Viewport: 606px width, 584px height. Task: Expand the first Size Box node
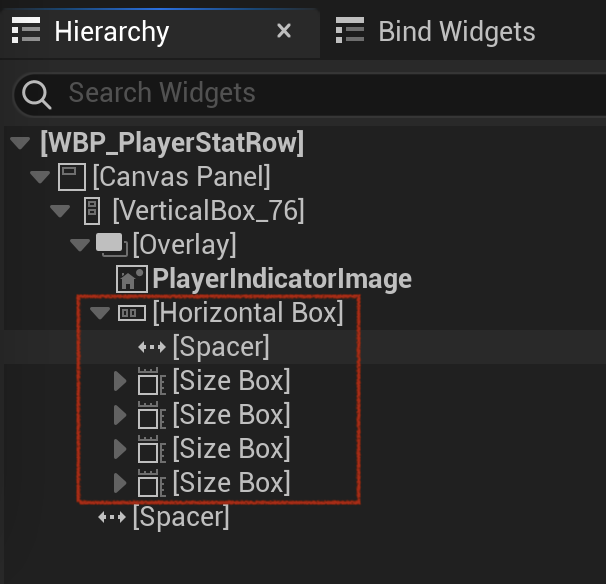click(120, 381)
